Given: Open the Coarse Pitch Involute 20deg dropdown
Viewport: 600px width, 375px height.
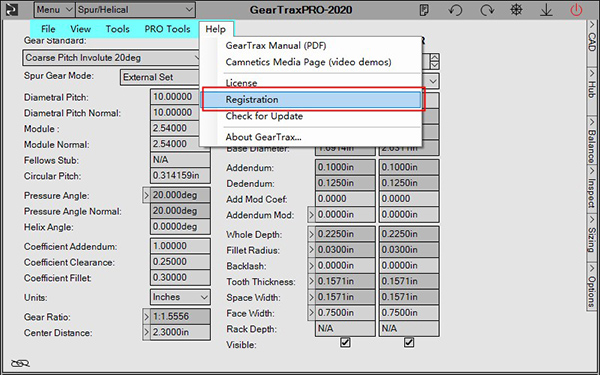Looking at the screenshot, I should pyautogui.click(x=112, y=58).
